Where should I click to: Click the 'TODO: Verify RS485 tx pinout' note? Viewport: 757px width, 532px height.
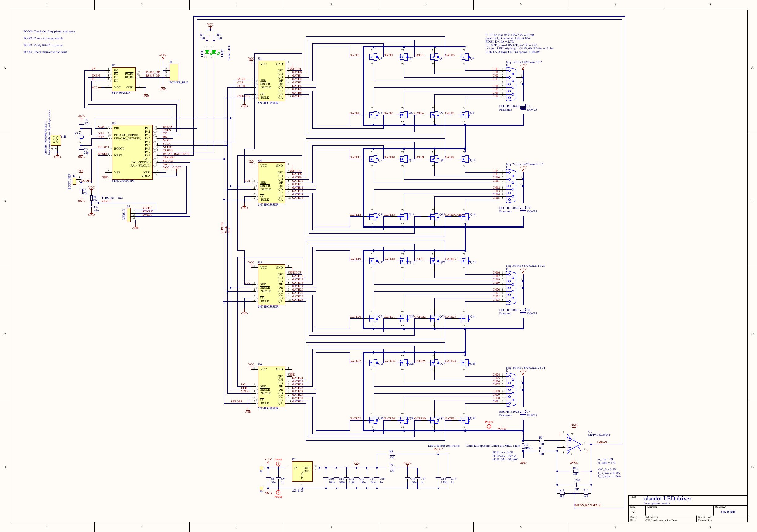(x=43, y=45)
